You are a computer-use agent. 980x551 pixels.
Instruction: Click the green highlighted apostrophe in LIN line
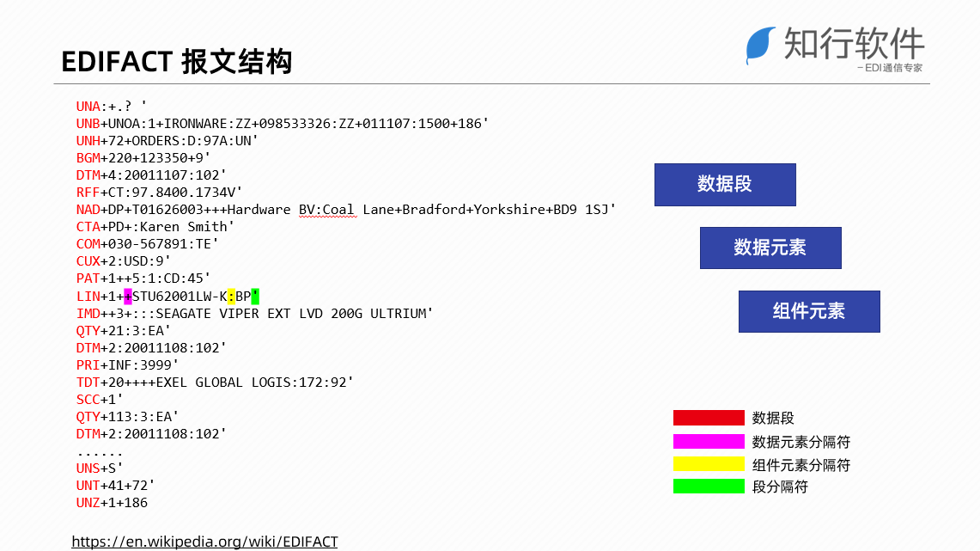254,296
